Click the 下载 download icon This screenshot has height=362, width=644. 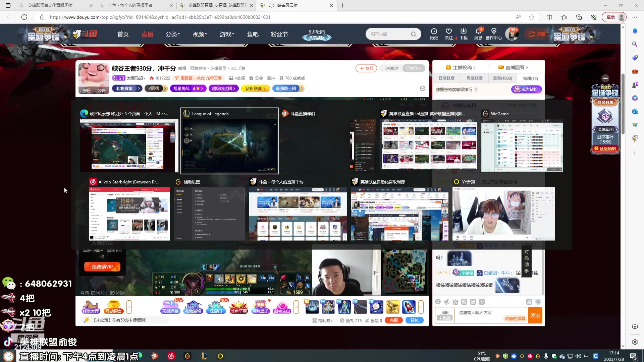(464, 34)
